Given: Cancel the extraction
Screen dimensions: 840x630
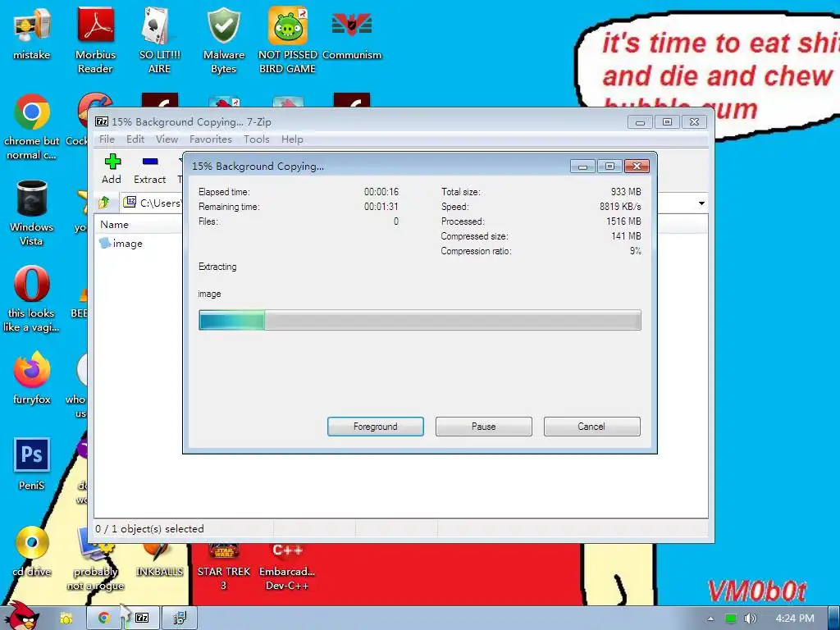Looking at the screenshot, I should coord(591,427).
